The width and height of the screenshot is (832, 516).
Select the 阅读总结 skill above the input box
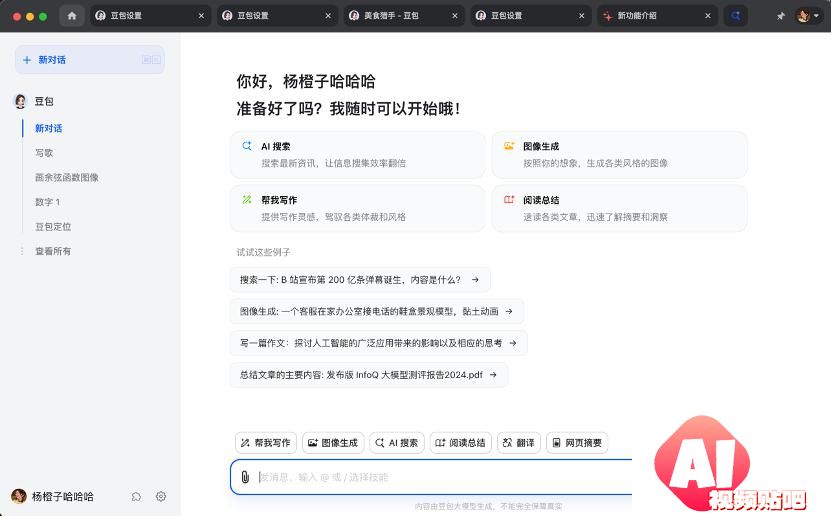(x=461, y=443)
